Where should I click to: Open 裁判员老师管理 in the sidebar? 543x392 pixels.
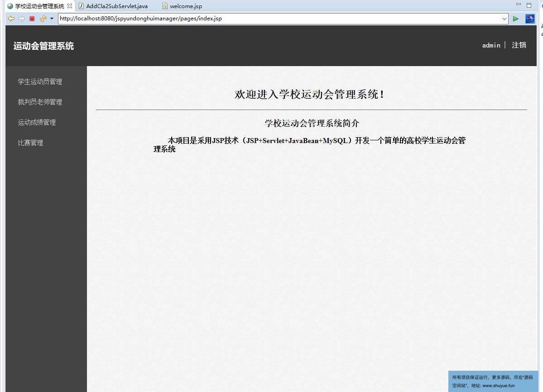tap(40, 102)
